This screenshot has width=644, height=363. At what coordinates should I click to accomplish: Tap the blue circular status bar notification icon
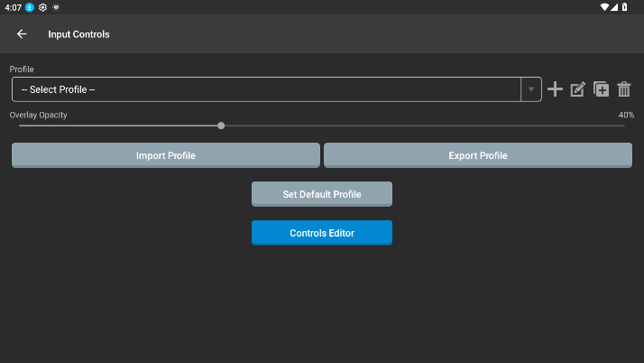[x=30, y=7]
